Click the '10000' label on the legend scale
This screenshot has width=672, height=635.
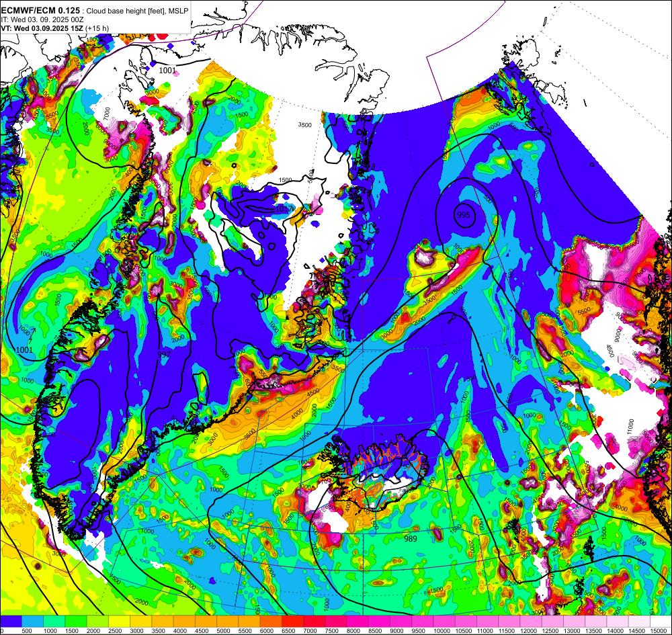441,631
